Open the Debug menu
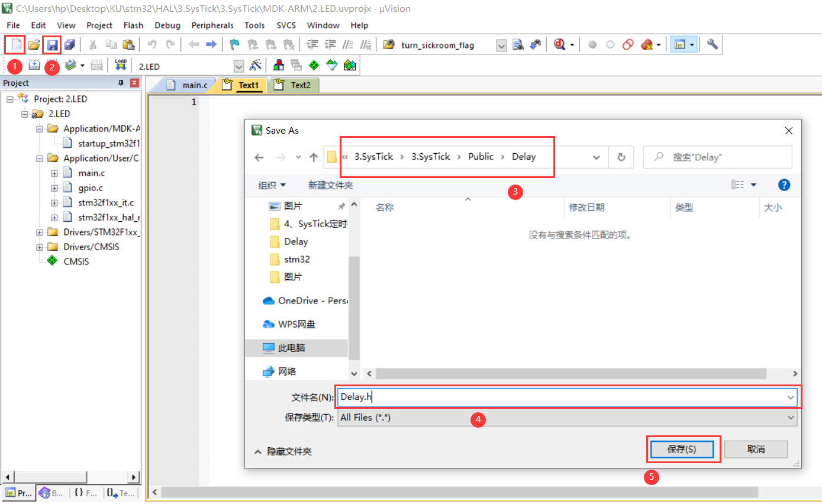The image size is (822, 504). 167,25
